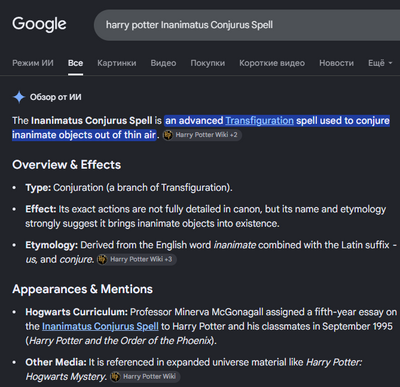The image size is (400, 387).
Task: Click the Обзор от ИИ label
Action: point(56,97)
